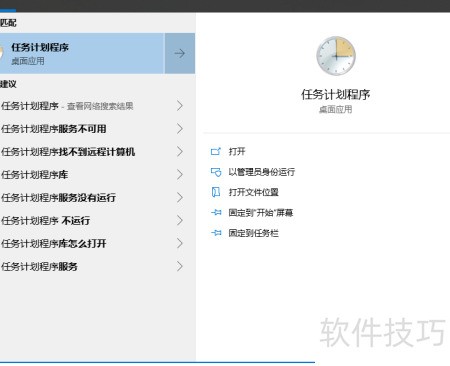Expand best match with the arrow button

pyautogui.click(x=180, y=53)
